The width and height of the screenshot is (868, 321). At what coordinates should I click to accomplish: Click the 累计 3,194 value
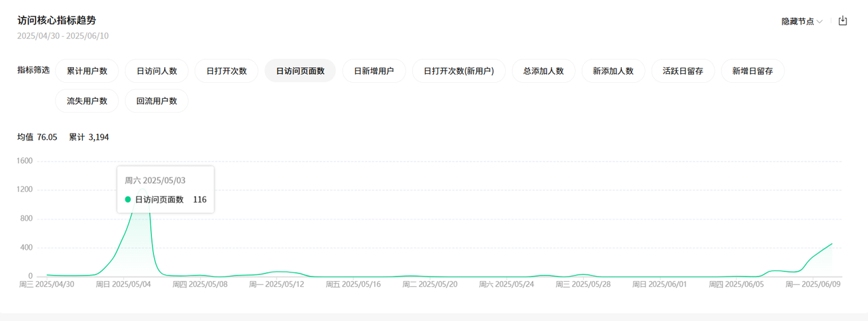click(89, 137)
